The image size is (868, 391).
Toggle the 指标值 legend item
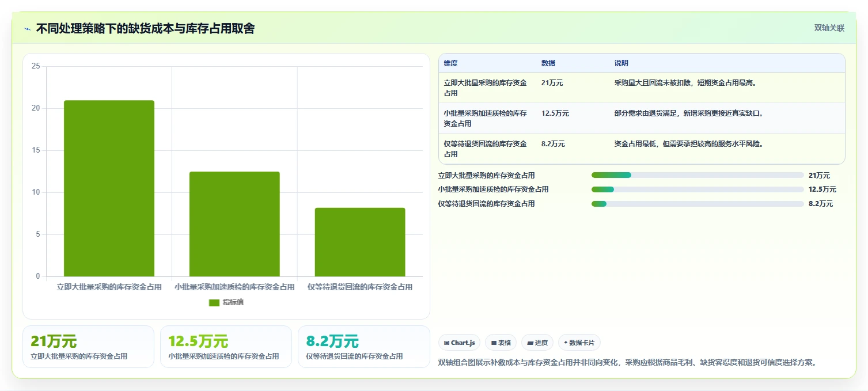point(226,302)
